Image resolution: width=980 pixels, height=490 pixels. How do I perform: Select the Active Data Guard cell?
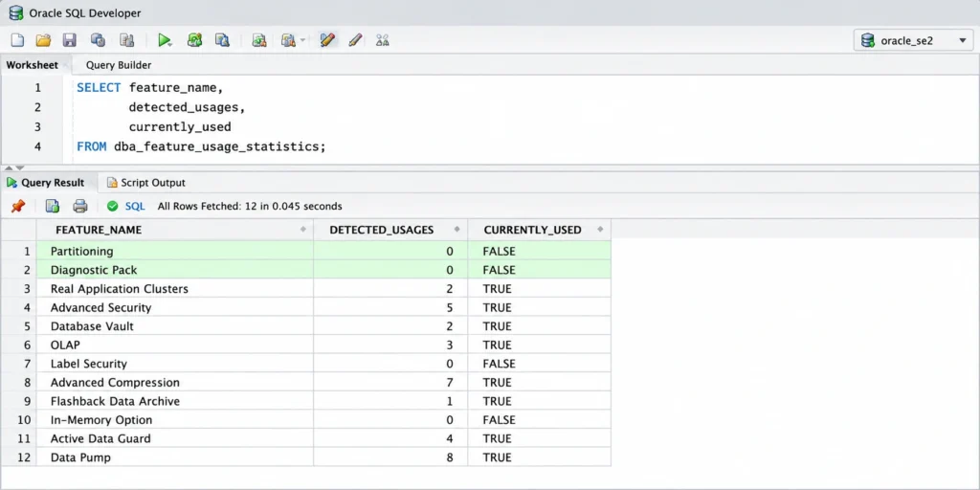(175, 438)
